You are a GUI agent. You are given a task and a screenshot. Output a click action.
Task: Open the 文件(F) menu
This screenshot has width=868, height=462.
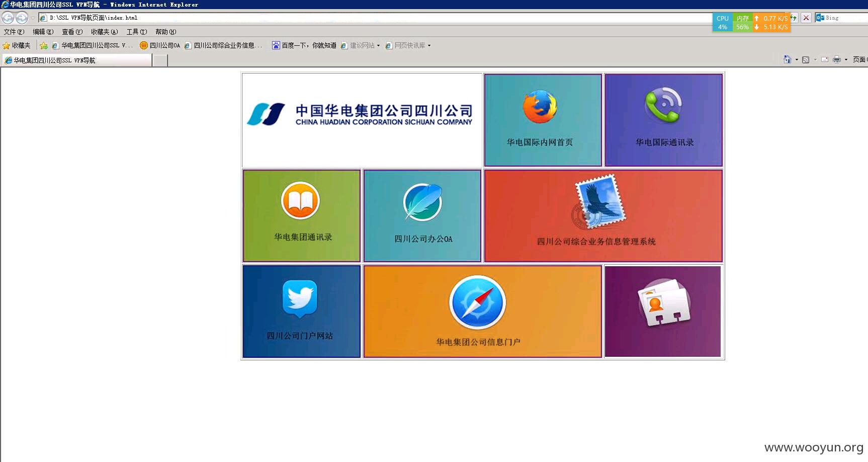click(x=14, y=32)
